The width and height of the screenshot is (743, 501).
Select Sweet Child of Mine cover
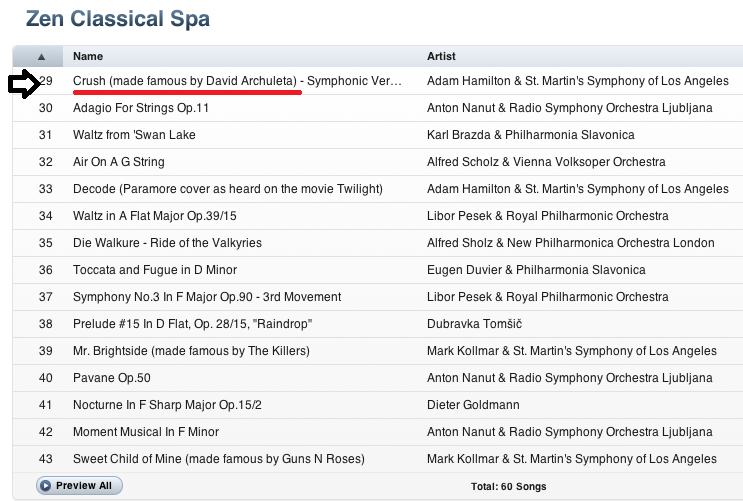tap(219, 459)
